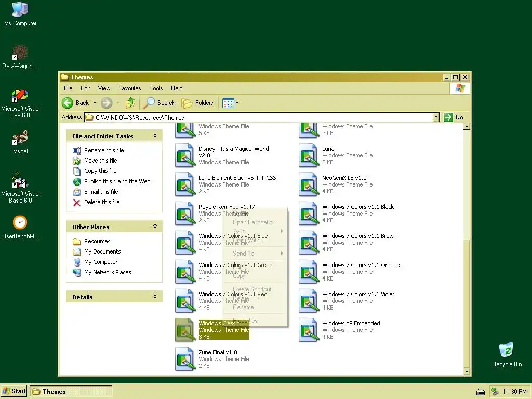The image size is (532, 399).
Task: Collapse the File and Folder Tasks panel
Action: (155, 136)
